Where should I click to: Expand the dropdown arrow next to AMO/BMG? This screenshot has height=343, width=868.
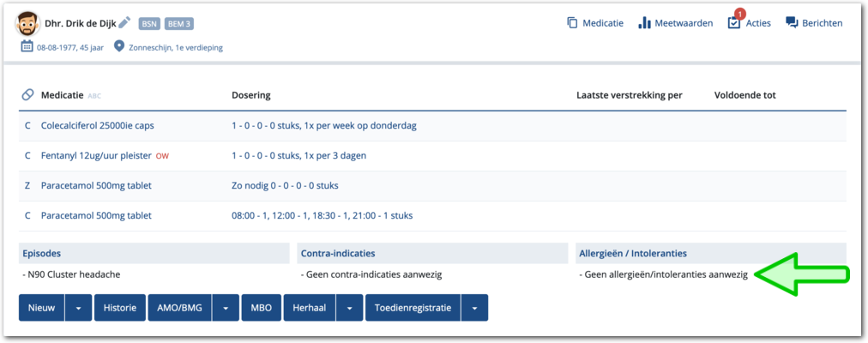pos(225,308)
